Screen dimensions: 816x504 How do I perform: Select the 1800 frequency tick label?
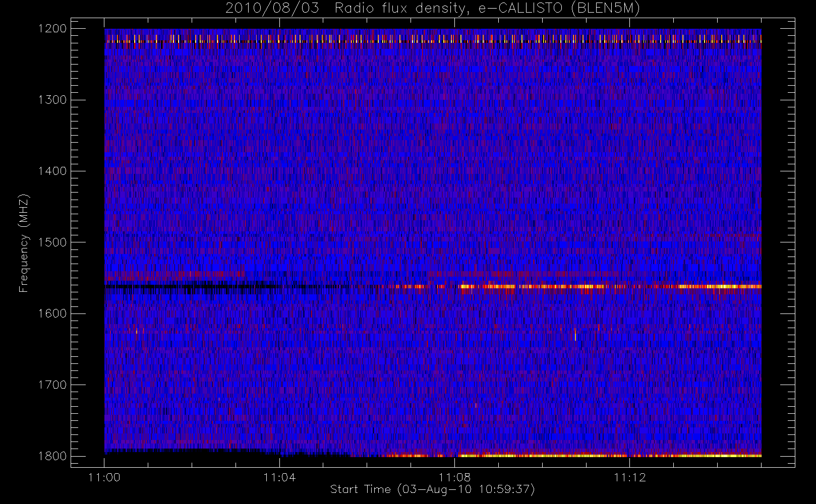(x=52, y=456)
